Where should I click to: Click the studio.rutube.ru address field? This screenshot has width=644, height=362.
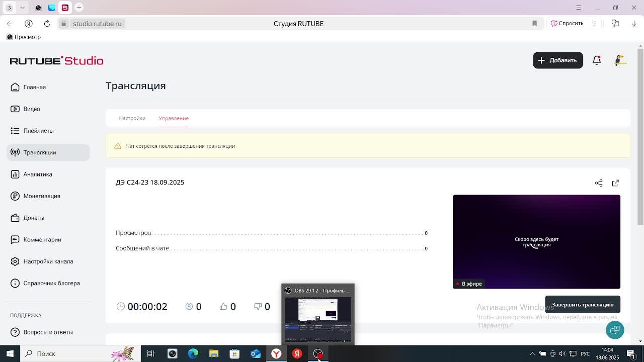[x=97, y=24]
